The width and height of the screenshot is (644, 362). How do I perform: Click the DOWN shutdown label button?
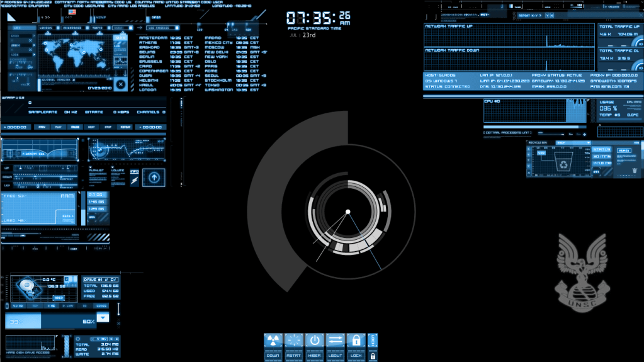(x=273, y=356)
